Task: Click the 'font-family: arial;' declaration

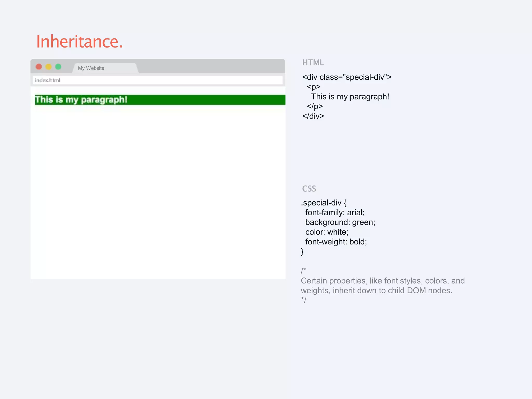Action: tap(335, 212)
